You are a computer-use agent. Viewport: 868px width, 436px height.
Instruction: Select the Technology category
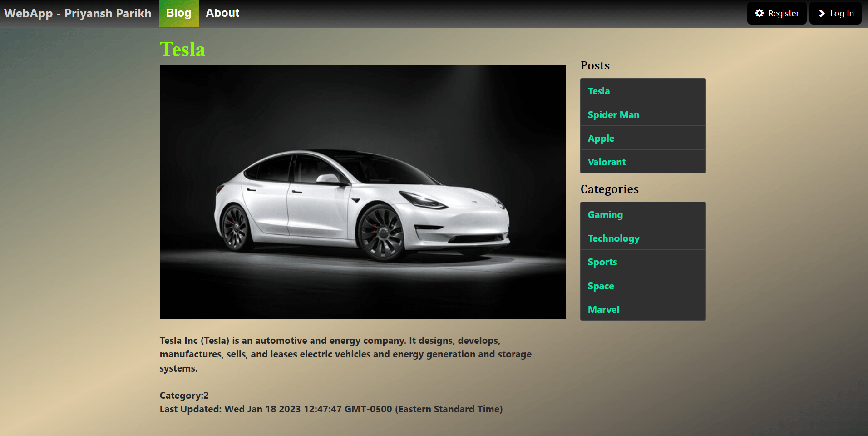click(x=643, y=238)
